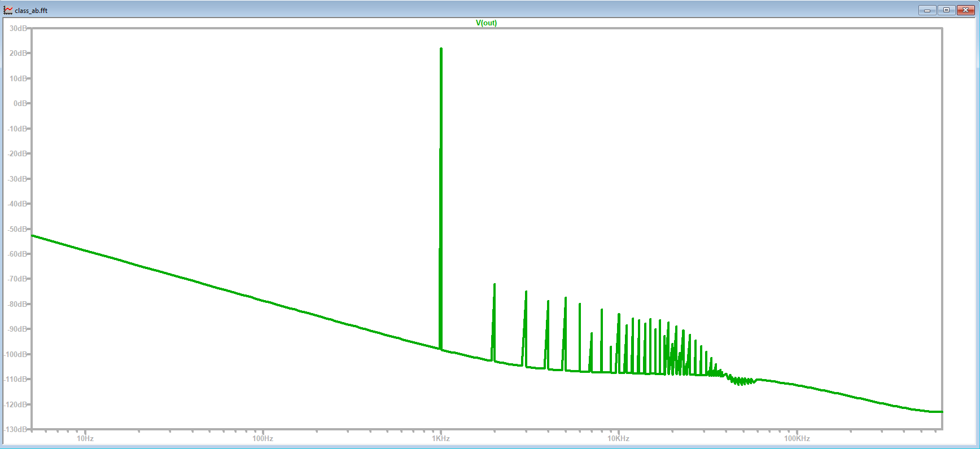Click the -10dB axis label
This screenshot has width=980, height=449.
(x=17, y=129)
